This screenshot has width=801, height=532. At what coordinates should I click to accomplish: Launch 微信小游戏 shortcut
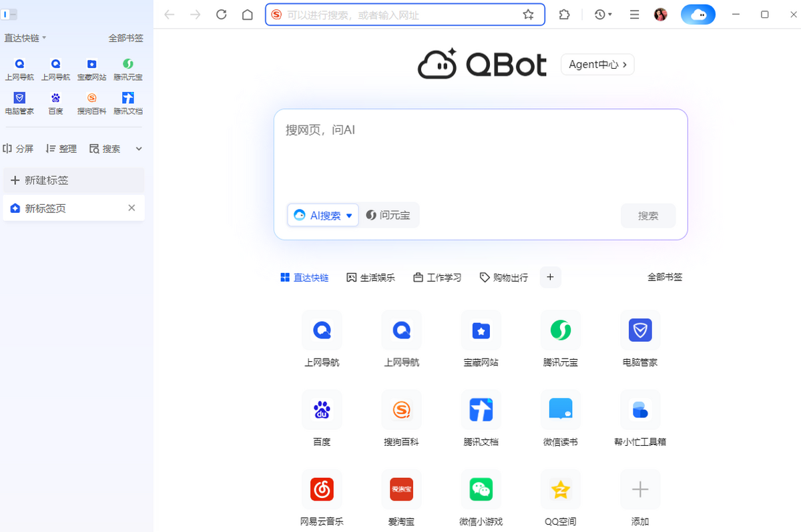click(x=481, y=497)
